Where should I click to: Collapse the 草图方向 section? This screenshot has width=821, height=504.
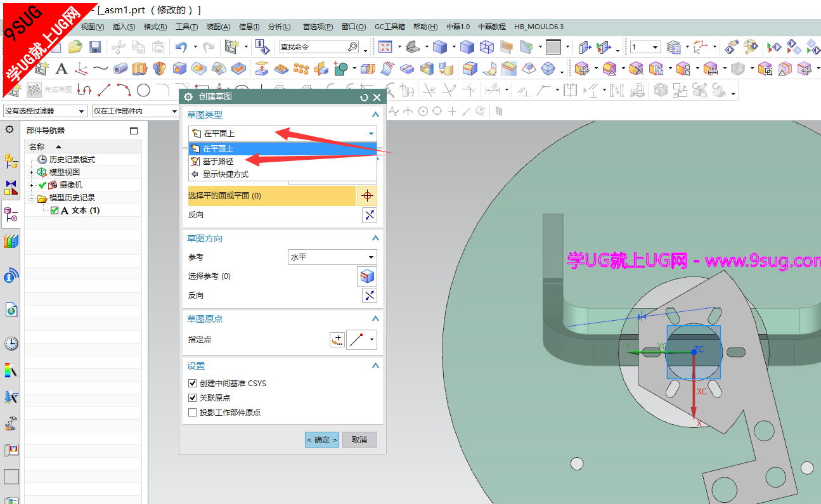(375, 238)
